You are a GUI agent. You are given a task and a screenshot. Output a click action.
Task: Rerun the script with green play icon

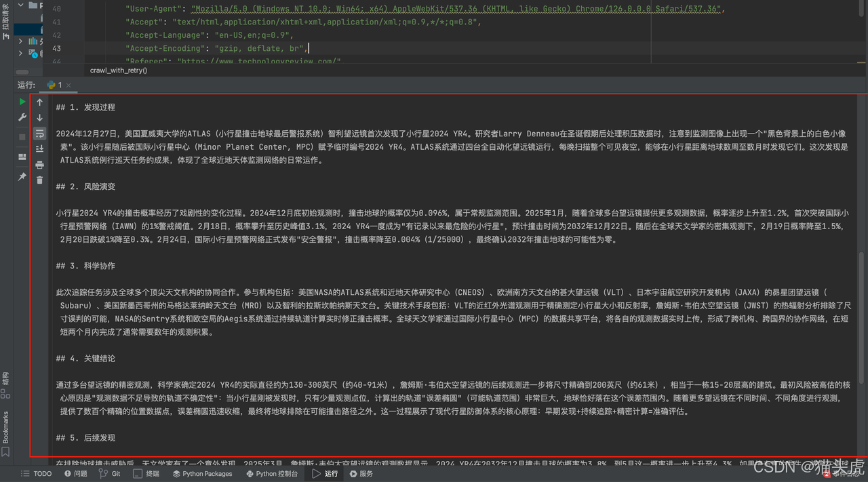pyautogui.click(x=22, y=102)
